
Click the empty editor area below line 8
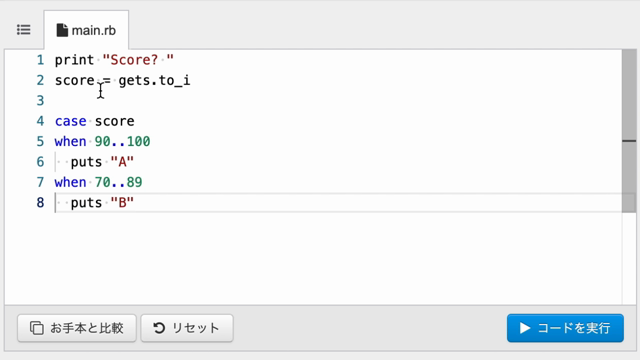(x=313, y=258)
